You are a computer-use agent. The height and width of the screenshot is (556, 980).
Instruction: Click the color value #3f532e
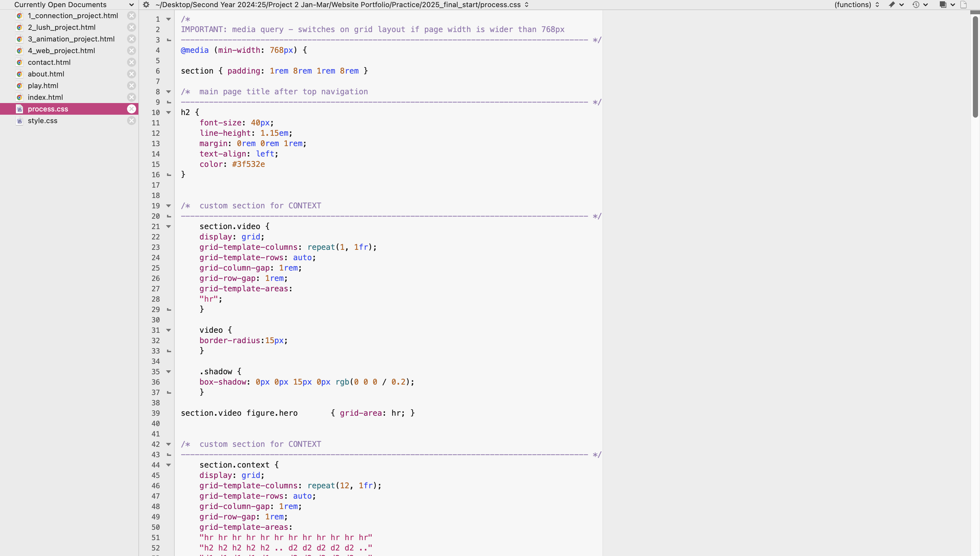tap(248, 164)
